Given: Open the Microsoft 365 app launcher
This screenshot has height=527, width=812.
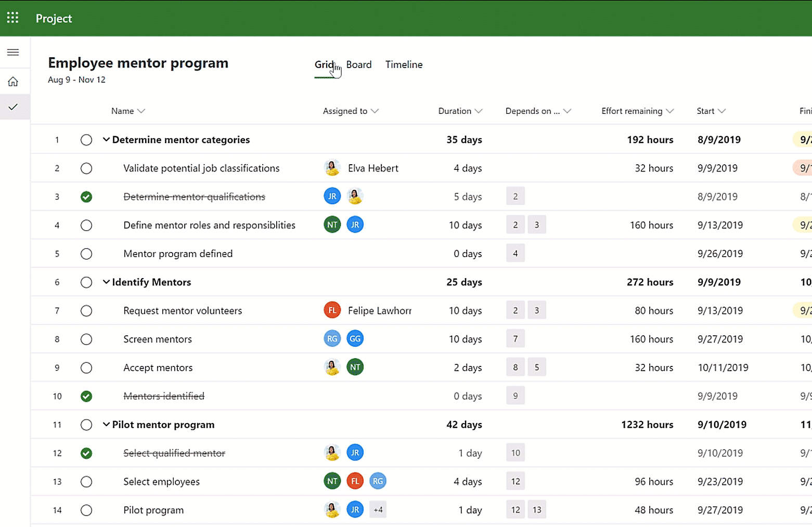Looking at the screenshot, I should (12, 18).
